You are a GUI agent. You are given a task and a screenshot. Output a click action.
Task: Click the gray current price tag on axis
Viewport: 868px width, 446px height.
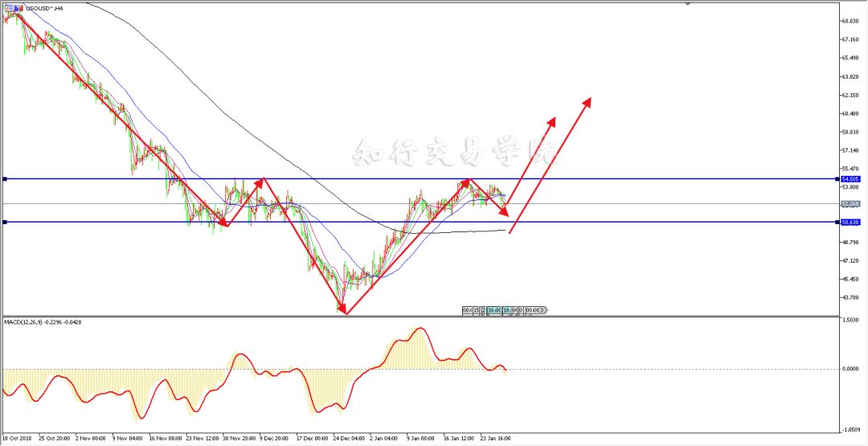point(850,204)
